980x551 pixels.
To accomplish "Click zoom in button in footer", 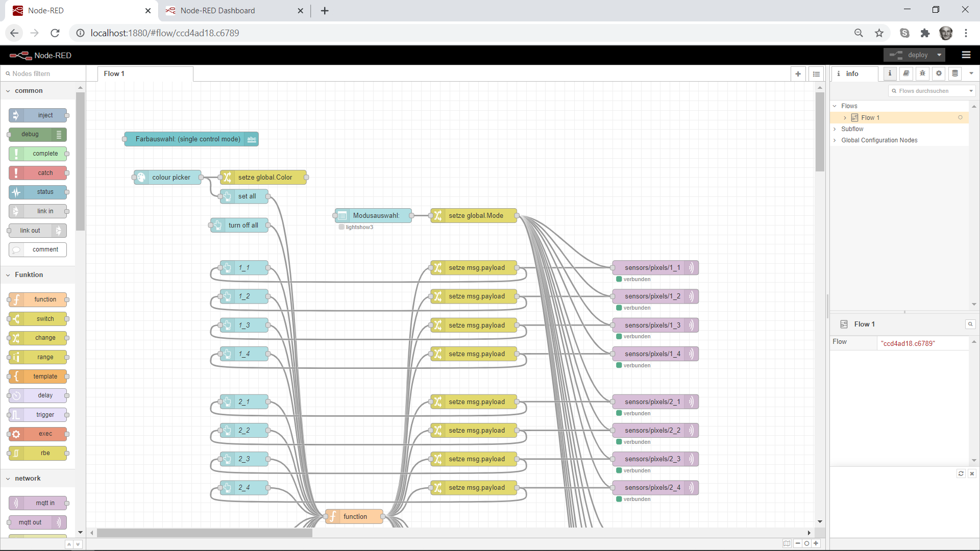I will coord(816,543).
